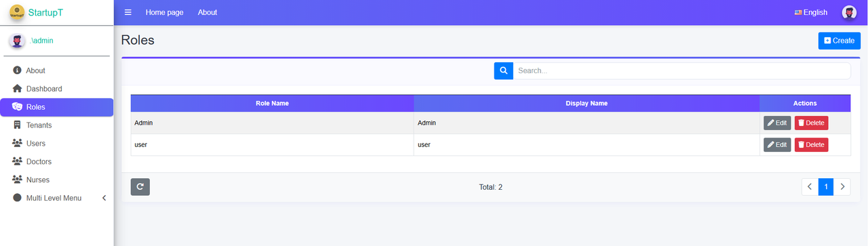Edit the user role
The height and width of the screenshot is (246, 868).
coord(777,145)
